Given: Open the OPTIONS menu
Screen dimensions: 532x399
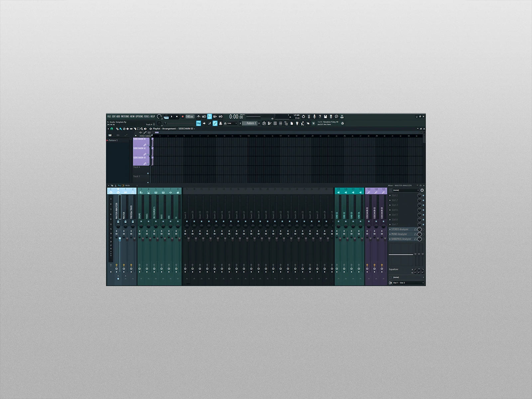Looking at the screenshot, I should 139,116.
